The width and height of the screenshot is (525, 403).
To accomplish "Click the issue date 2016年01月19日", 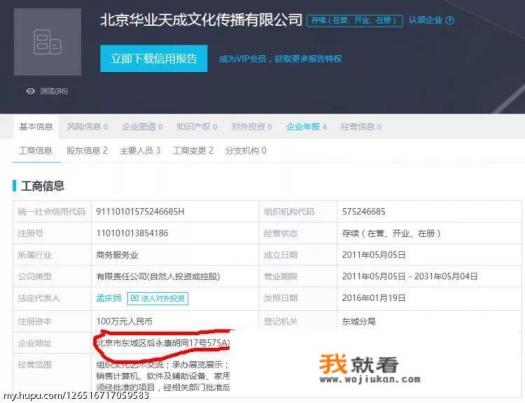I will [x=374, y=298].
